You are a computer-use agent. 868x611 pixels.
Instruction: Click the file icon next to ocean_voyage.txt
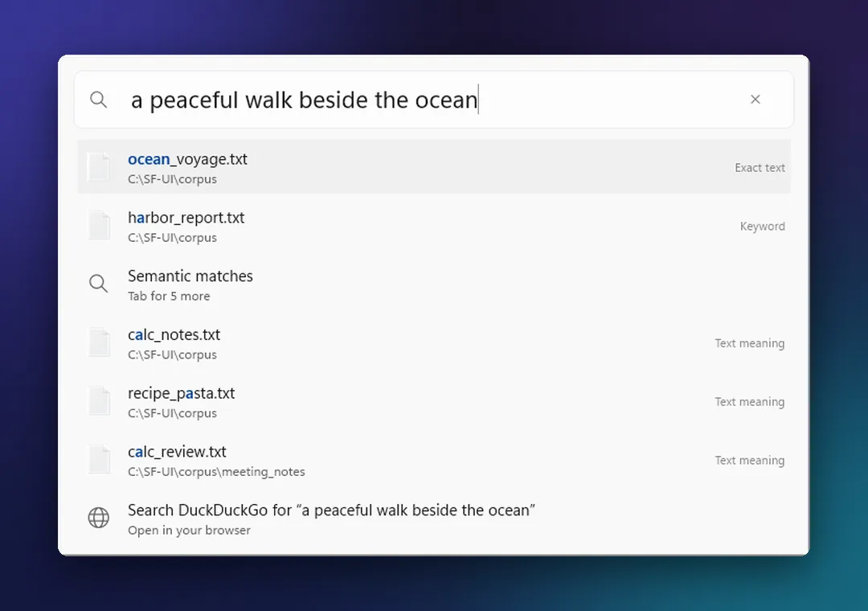[x=100, y=166]
